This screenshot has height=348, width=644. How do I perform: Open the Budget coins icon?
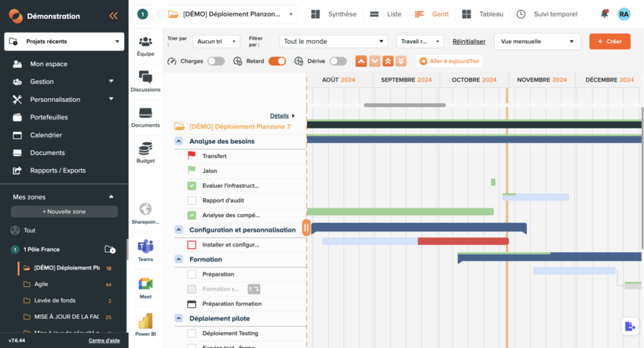(145, 150)
